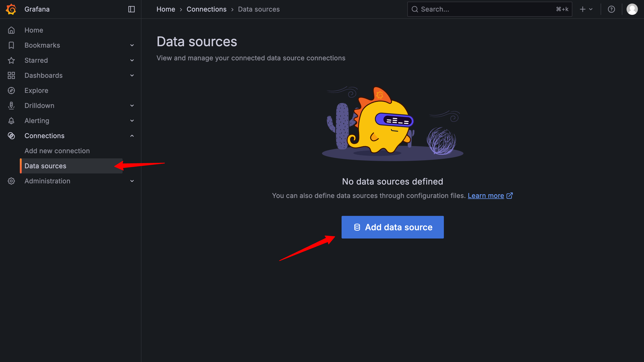Click the Home house icon in sidebar

pos(11,30)
